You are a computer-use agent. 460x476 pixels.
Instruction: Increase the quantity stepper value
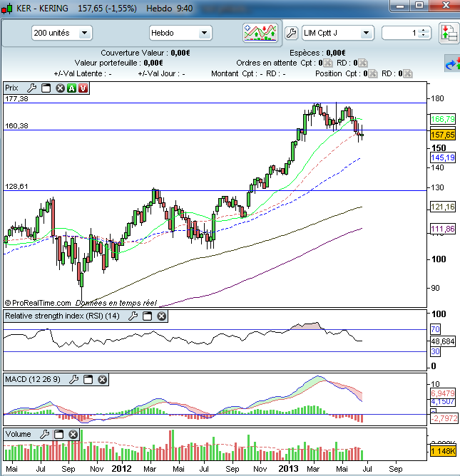tap(423, 30)
